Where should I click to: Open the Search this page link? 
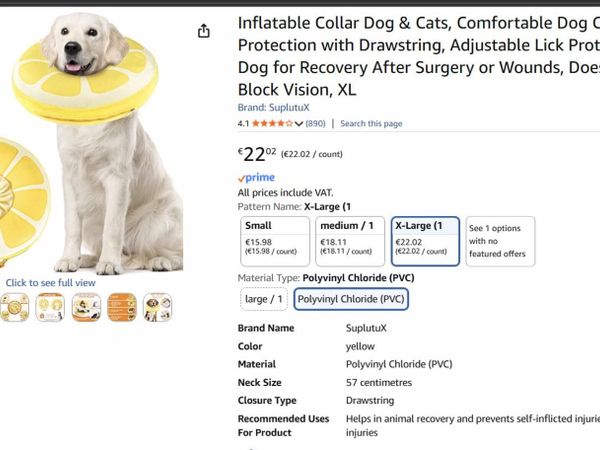coord(371,124)
